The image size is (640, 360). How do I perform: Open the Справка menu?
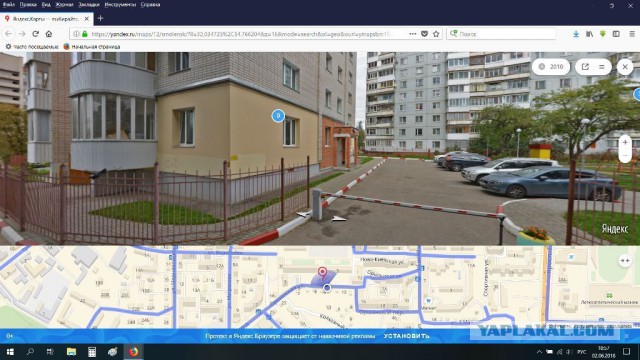pyautogui.click(x=150, y=4)
